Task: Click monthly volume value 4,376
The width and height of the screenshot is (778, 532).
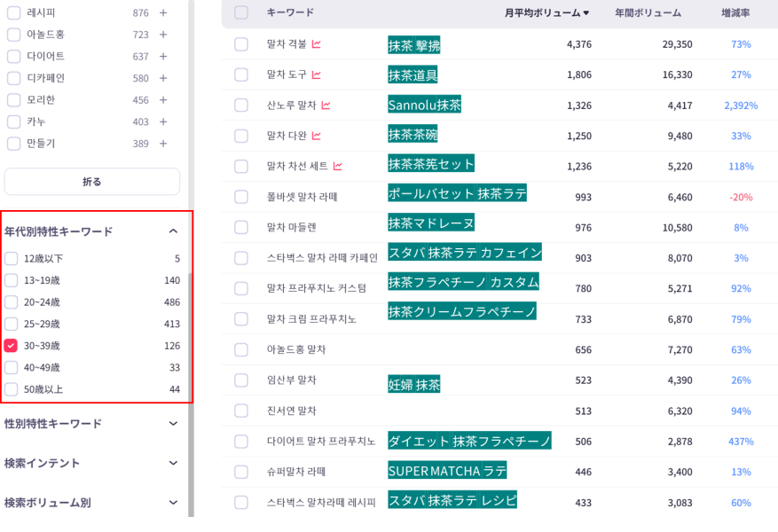Action: [x=579, y=44]
